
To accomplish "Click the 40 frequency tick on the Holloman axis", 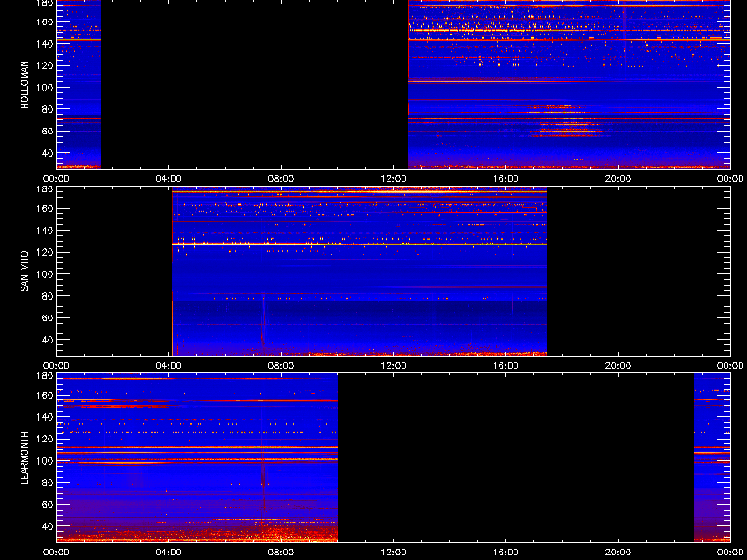I will 49,153.
